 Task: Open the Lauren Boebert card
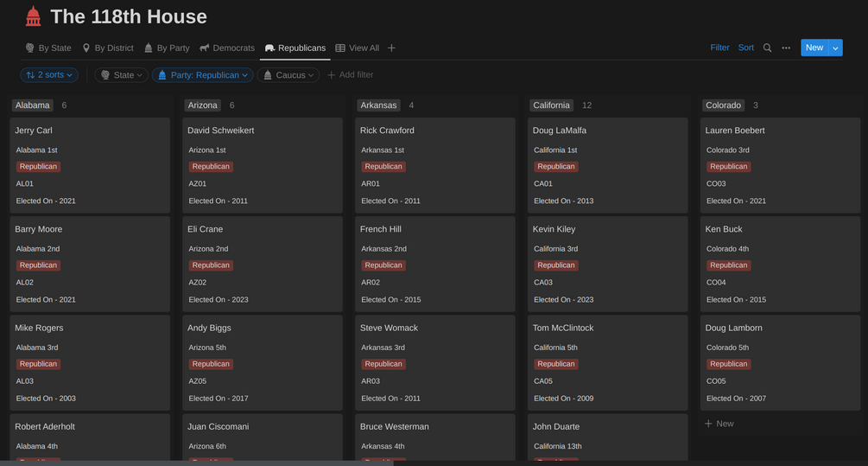(x=734, y=131)
